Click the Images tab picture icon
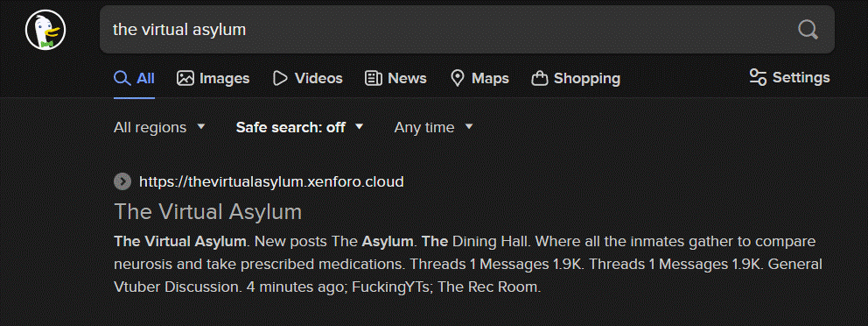Image resolution: width=868 pixels, height=326 pixels. point(185,78)
